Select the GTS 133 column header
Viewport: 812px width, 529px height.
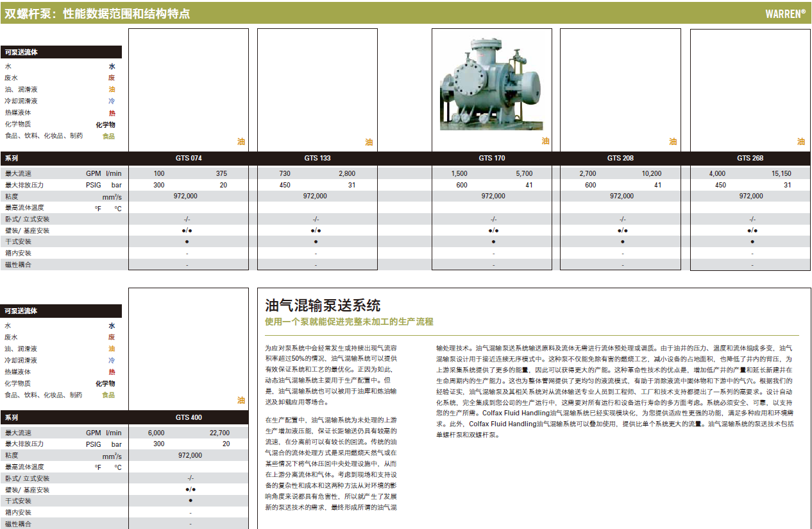(317, 159)
